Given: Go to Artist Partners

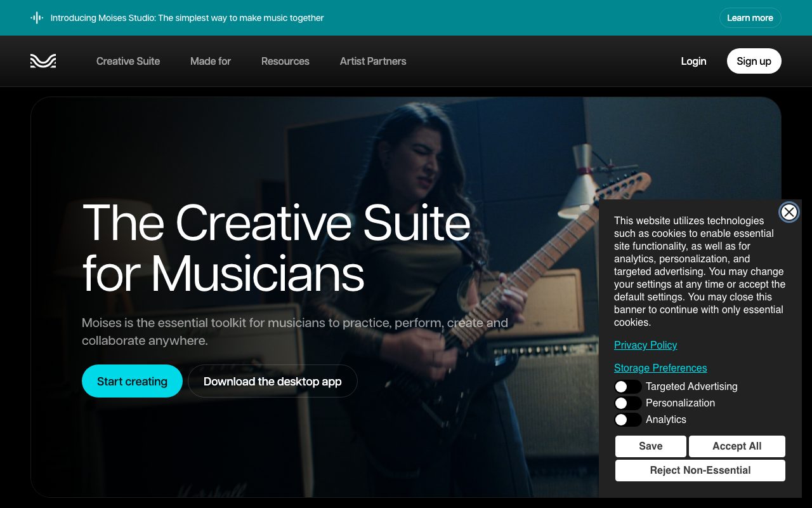Looking at the screenshot, I should pyautogui.click(x=373, y=61).
